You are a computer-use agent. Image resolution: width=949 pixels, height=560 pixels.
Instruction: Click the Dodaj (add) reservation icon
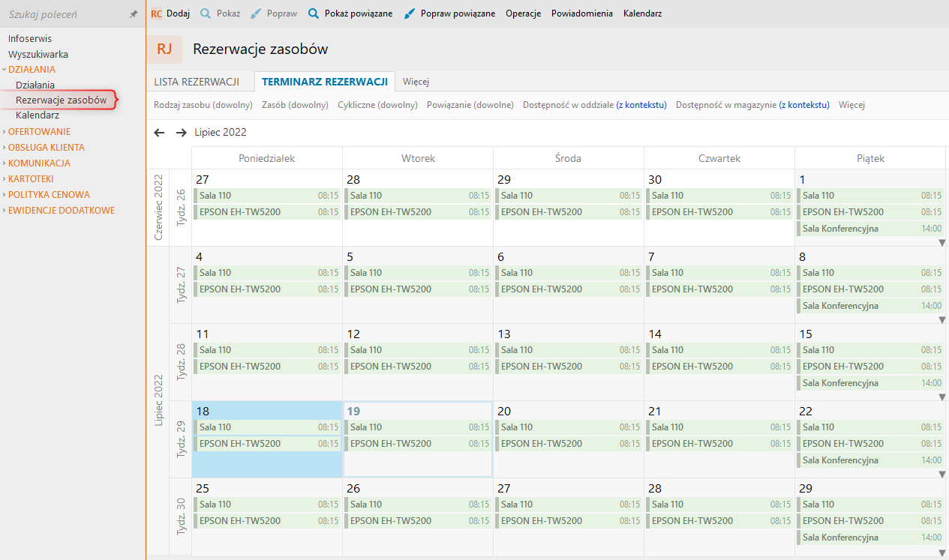pos(156,13)
